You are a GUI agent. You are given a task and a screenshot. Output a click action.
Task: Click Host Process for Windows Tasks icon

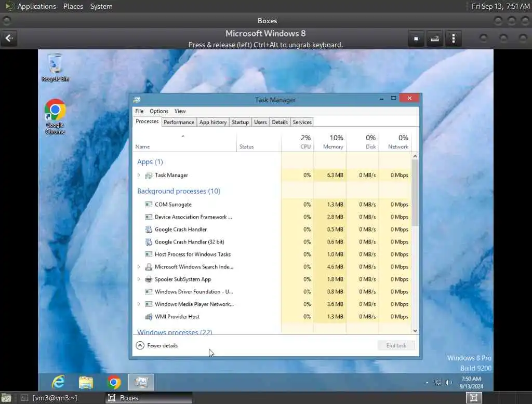click(149, 254)
